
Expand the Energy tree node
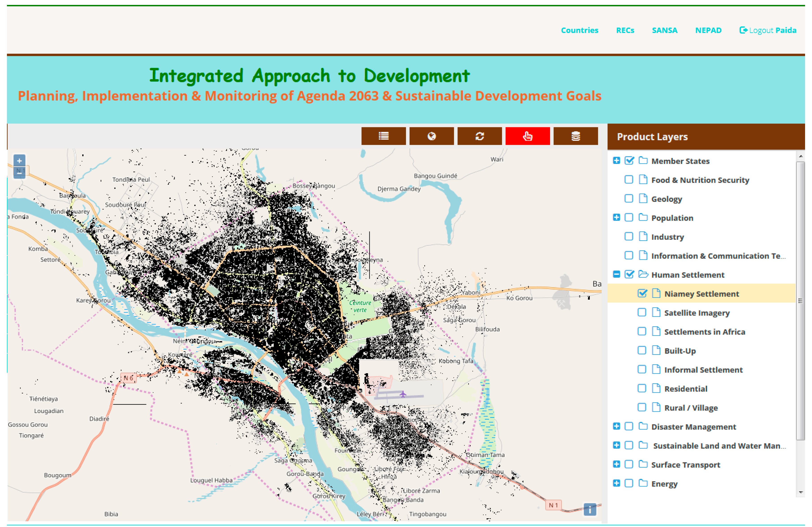[x=616, y=483]
